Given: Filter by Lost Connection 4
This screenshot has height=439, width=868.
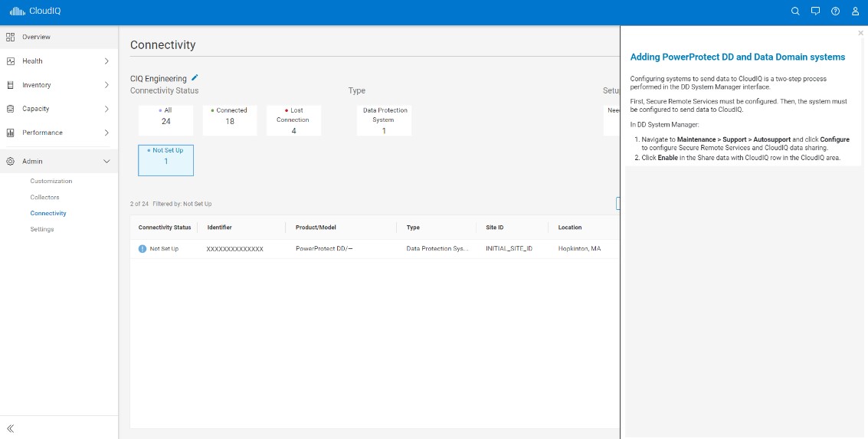Looking at the screenshot, I should point(293,120).
